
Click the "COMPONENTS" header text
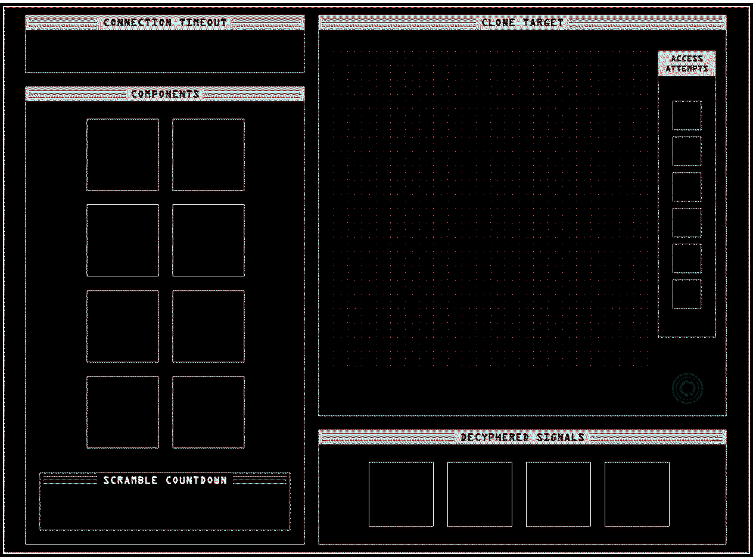165,94
